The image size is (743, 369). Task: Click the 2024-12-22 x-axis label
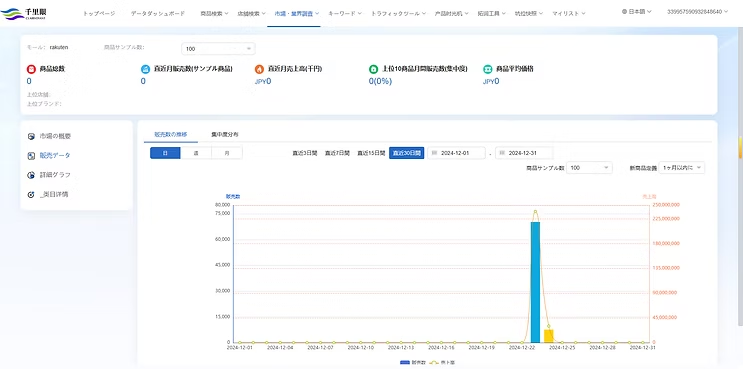[522, 348]
